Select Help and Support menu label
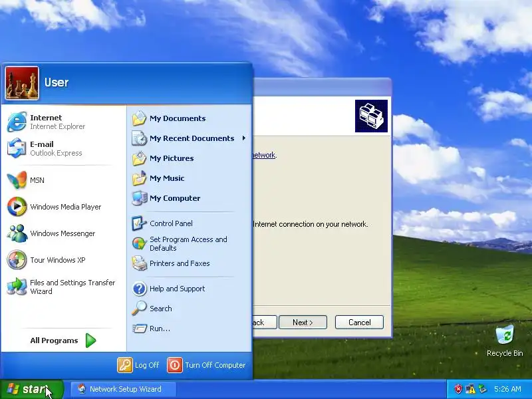This screenshot has width=532, height=399. pyautogui.click(x=177, y=289)
